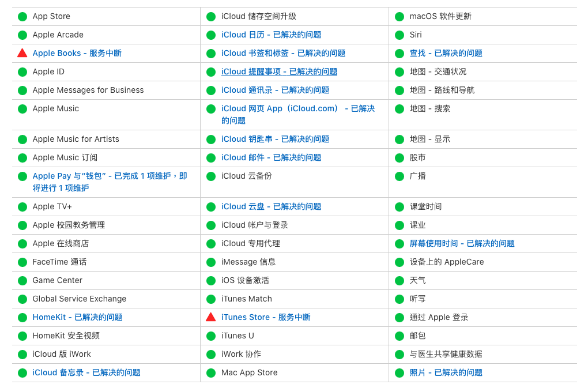The height and width of the screenshot is (388, 588).
Task: Select the Apple 在线商店 text
Action: coord(61,243)
